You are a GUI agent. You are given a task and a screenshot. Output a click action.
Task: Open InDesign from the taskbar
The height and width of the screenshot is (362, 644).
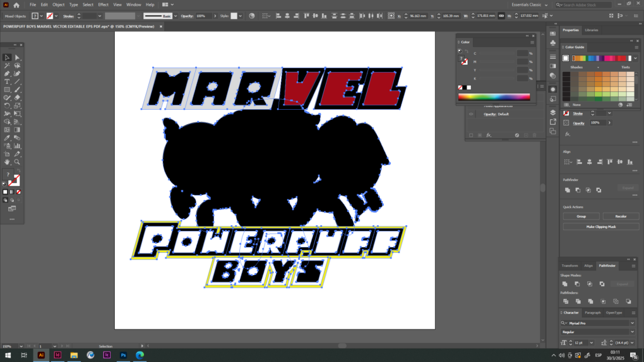[x=57, y=355]
